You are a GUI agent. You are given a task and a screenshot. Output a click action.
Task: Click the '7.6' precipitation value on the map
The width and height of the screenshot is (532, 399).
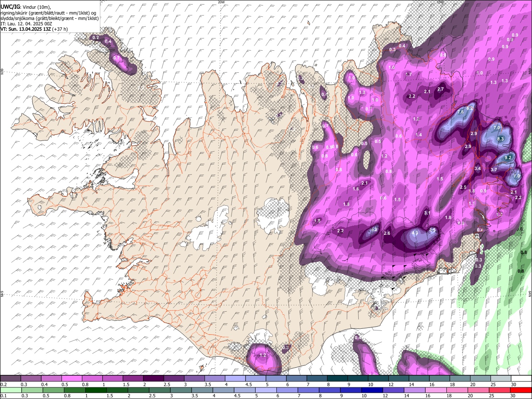click(461, 112)
